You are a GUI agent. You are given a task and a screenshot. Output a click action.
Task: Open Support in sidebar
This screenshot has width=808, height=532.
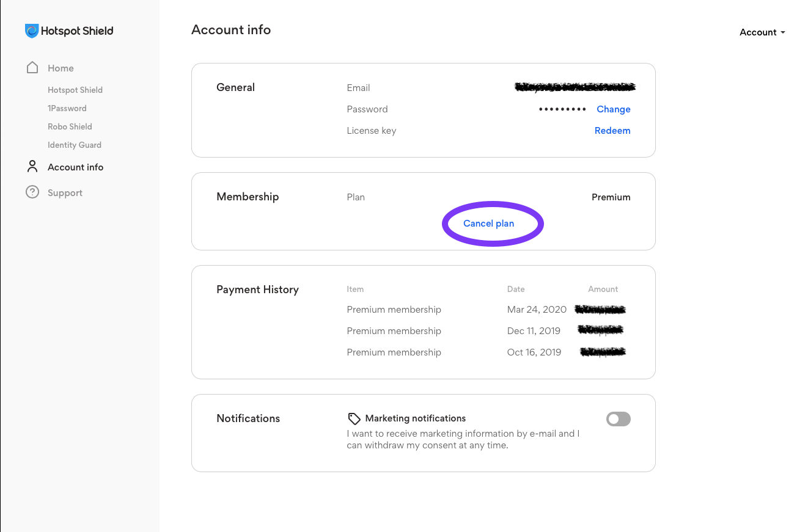point(65,193)
